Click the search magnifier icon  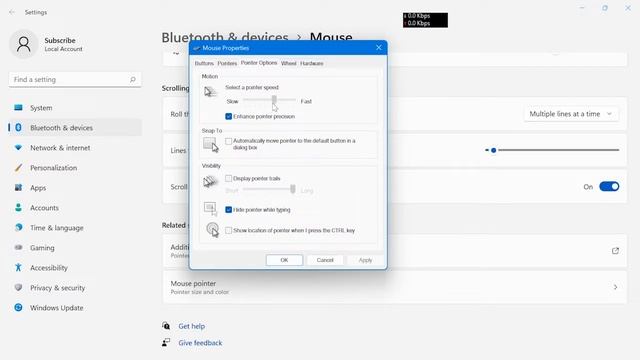click(133, 80)
